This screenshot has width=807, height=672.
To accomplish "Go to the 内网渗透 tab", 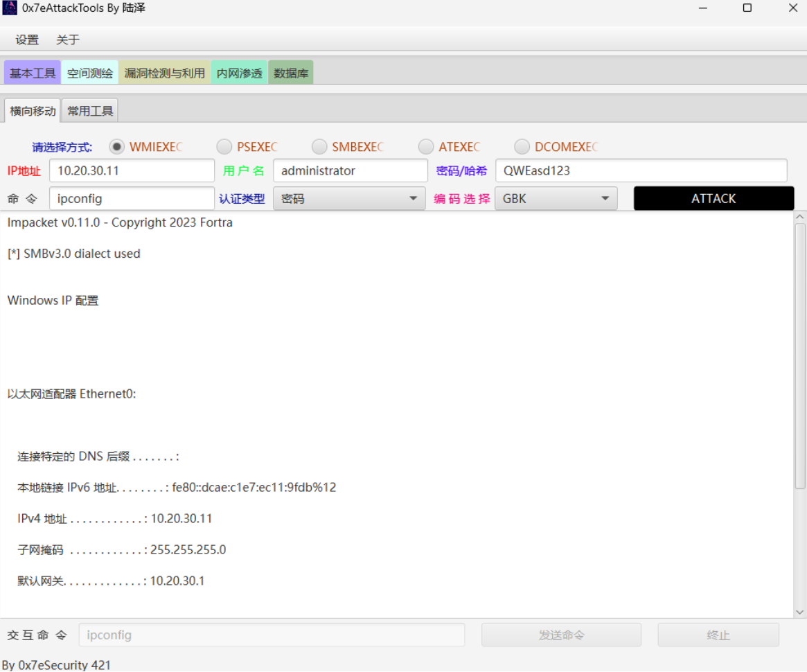I will [x=239, y=73].
